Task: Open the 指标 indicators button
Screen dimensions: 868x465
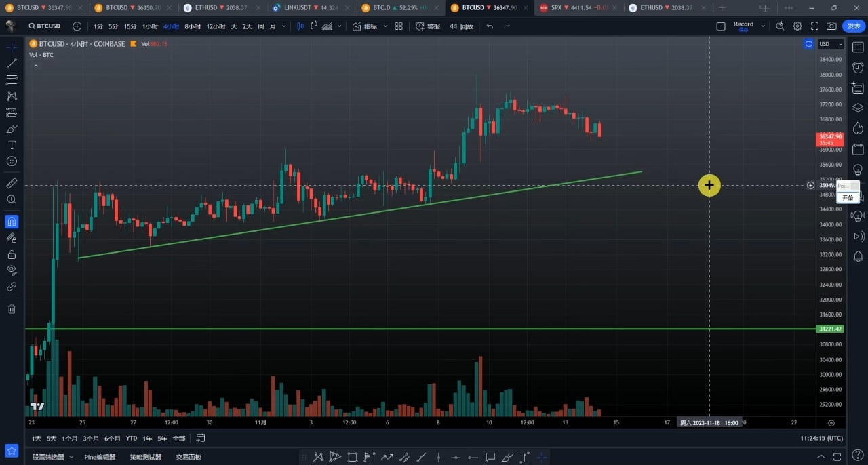Action: (365, 26)
